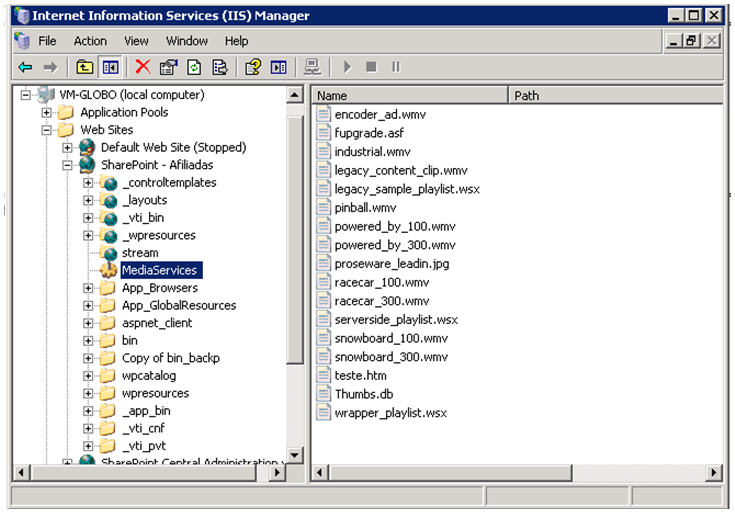This screenshot has height=513, width=735.
Task: Expand the _vti_pvt folder node
Action: [88, 445]
